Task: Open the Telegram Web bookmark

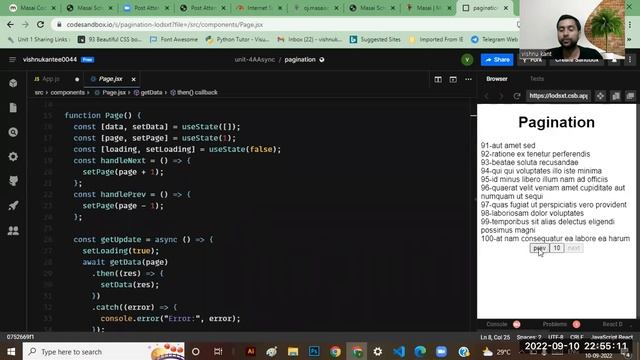Action: [x=494, y=40]
